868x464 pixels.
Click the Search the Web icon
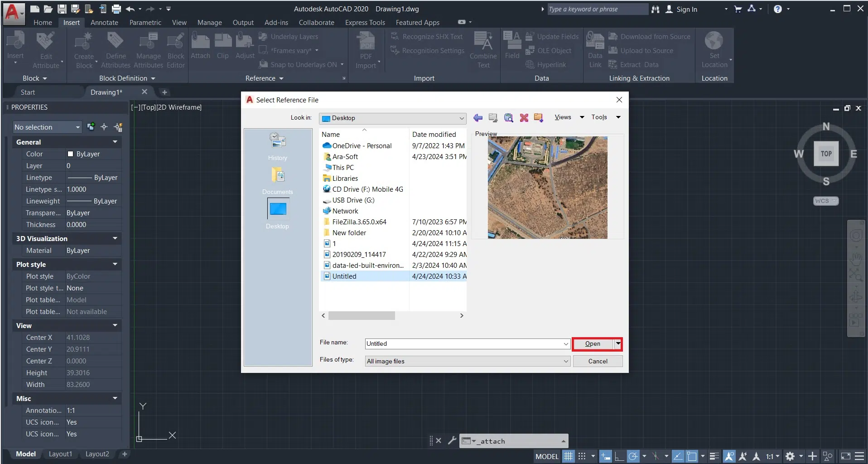508,118
